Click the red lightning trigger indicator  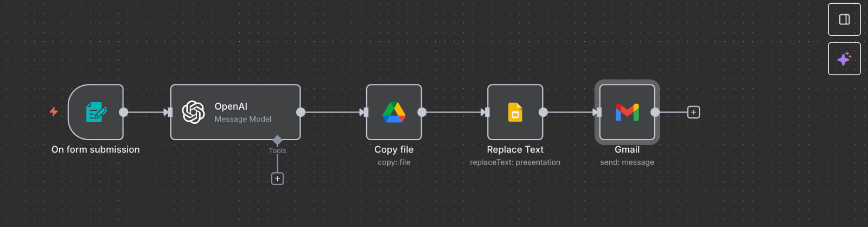pos(54,112)
